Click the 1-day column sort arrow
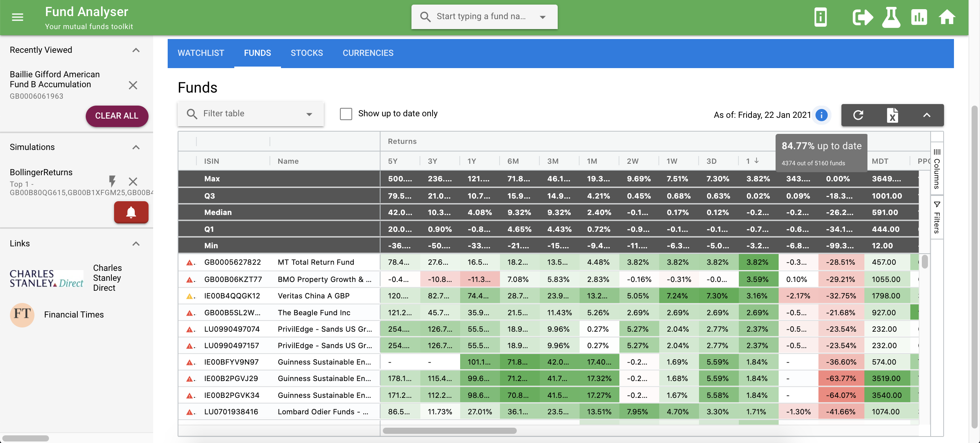The image size is (980, 443). 757,161
